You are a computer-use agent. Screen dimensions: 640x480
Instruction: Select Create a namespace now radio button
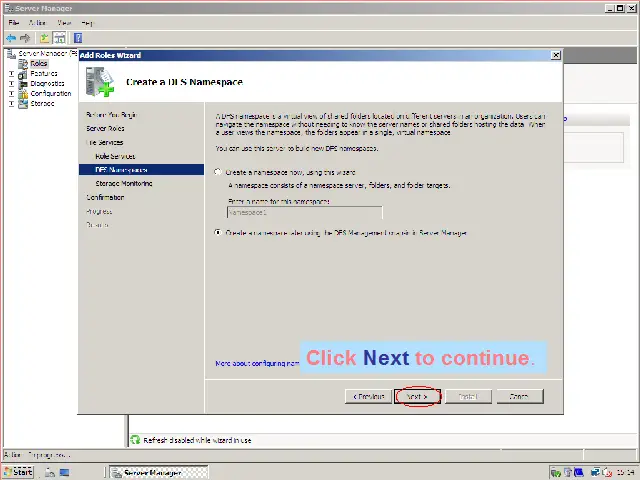coord(218,172)
